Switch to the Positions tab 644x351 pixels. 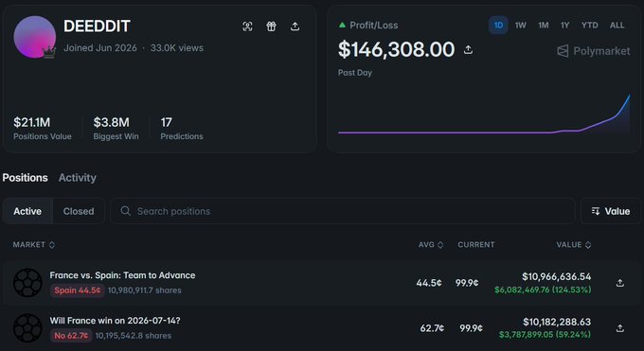pos(25,178)
